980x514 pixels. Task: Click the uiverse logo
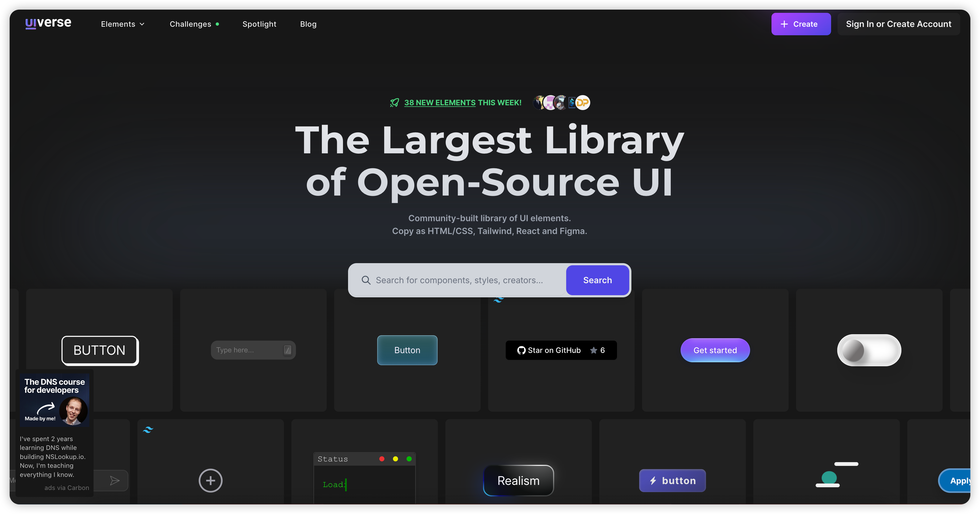point(48,23)
